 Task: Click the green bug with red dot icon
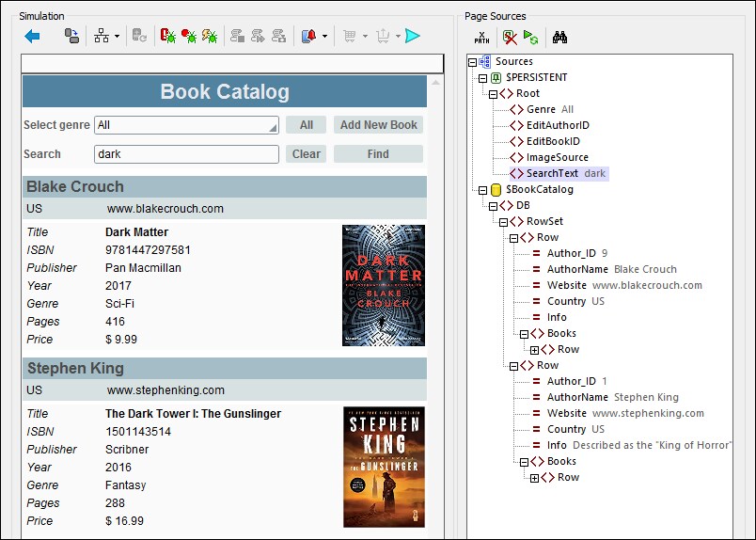(189, 37)
